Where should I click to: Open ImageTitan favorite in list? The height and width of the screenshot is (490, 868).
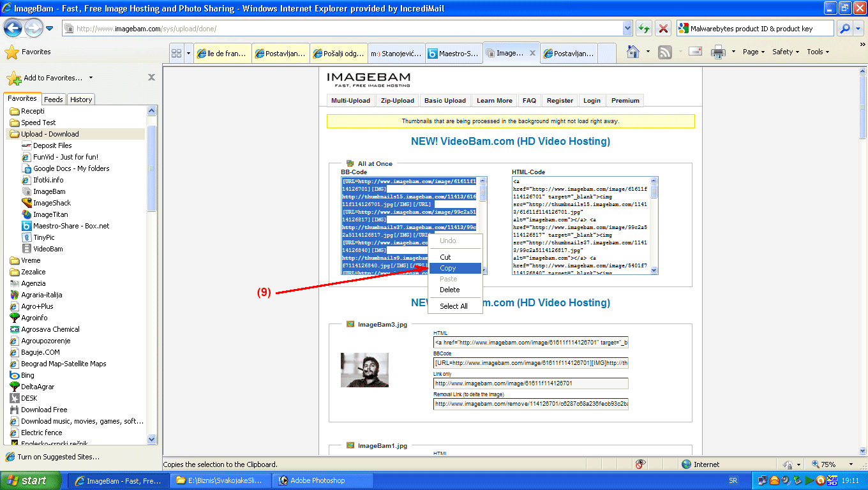50,214
